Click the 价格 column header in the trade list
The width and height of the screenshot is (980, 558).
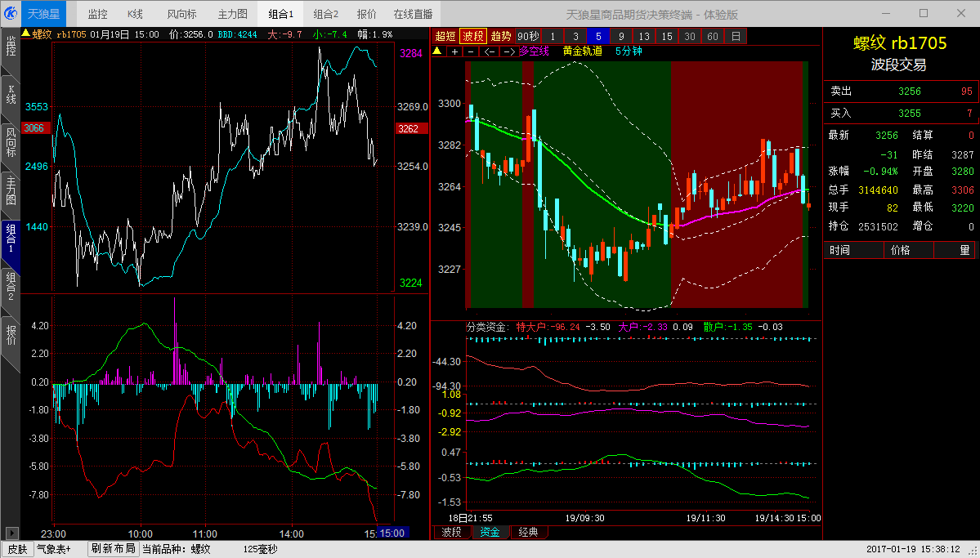click(x=900, y=250)
